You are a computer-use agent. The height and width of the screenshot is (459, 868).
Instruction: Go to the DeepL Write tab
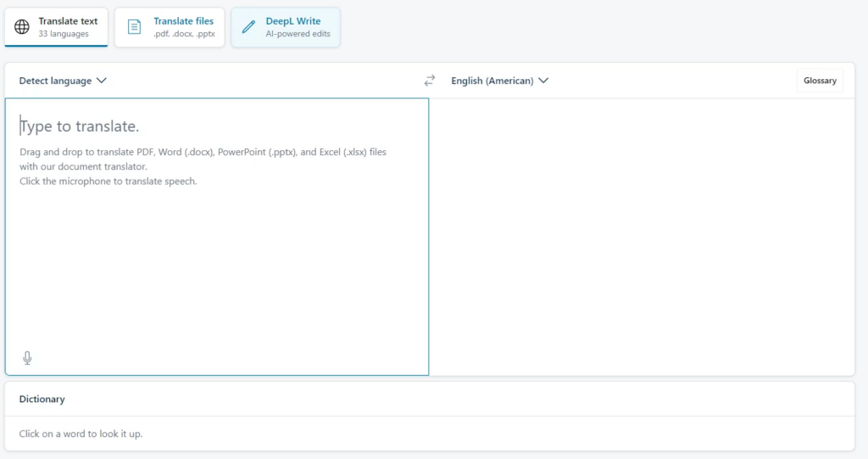coord(293,21)
